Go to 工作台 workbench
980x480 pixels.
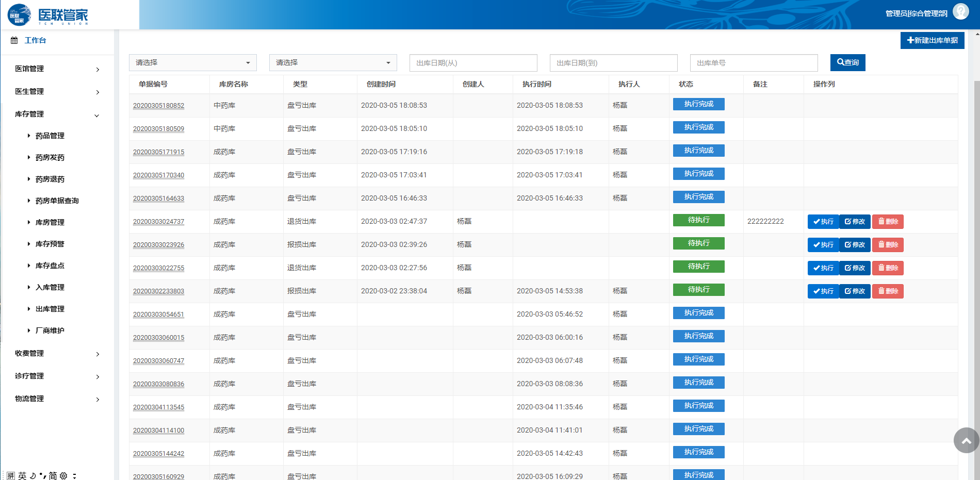pos(35,40)
